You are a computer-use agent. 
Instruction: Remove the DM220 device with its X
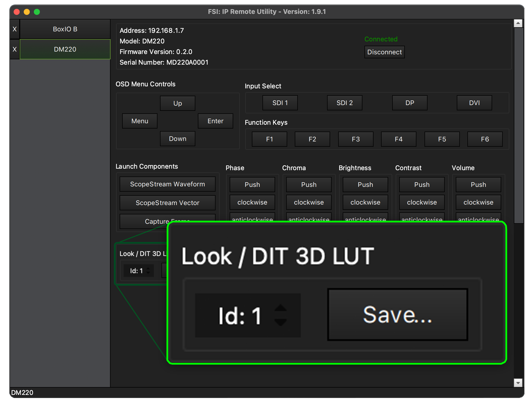(x=15, y=49)
